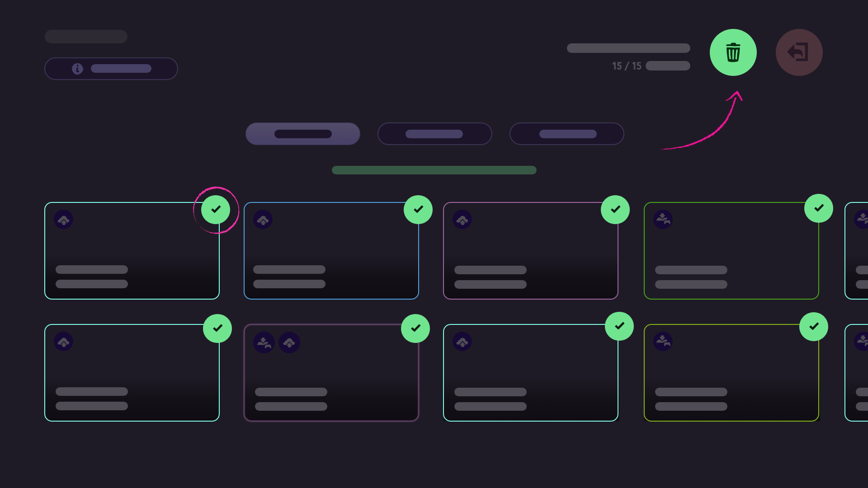868x488 pixels.
Task: Click the green progress bar below tabs
Action: point(434,170)
